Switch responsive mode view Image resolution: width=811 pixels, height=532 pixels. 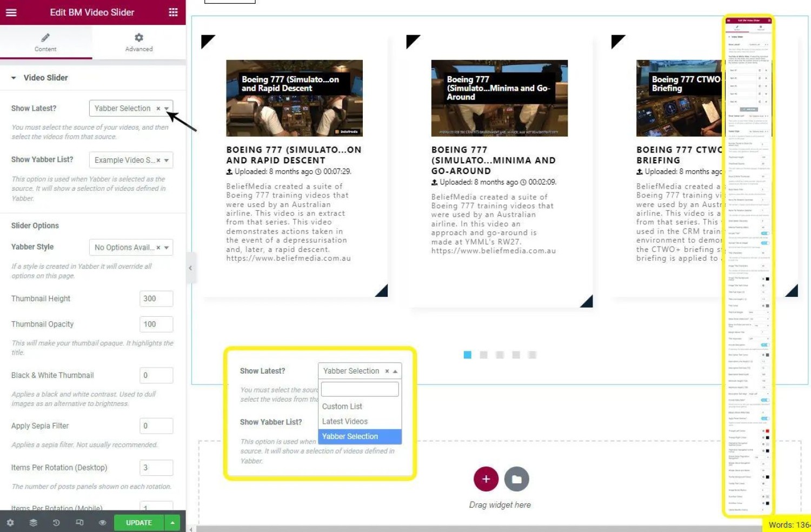[79, 523]
